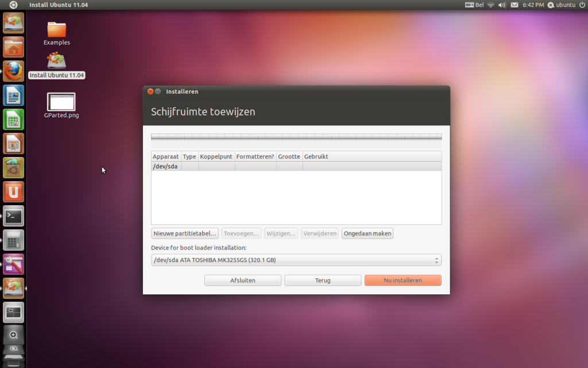The height and width of the screenshot is (368, 588).
Task: Open the Home Folder launcher icon
Action: (x=13, y=47)
